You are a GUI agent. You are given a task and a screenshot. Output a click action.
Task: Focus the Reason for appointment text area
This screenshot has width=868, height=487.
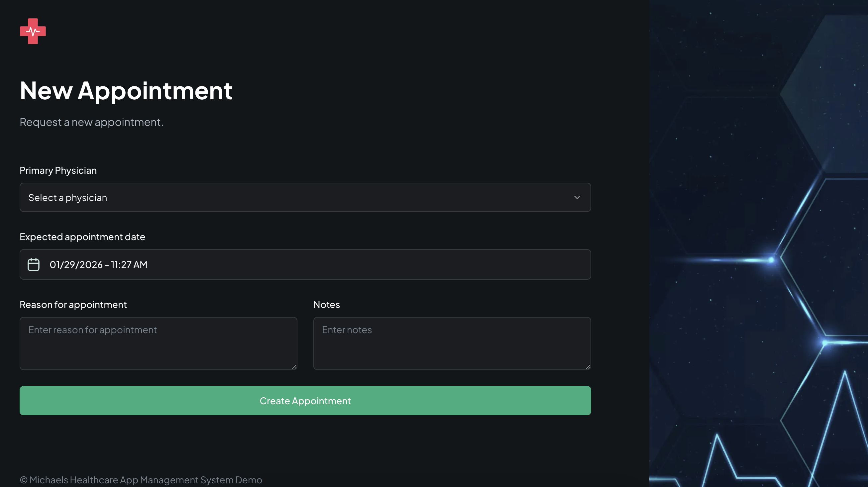[159, 343]
